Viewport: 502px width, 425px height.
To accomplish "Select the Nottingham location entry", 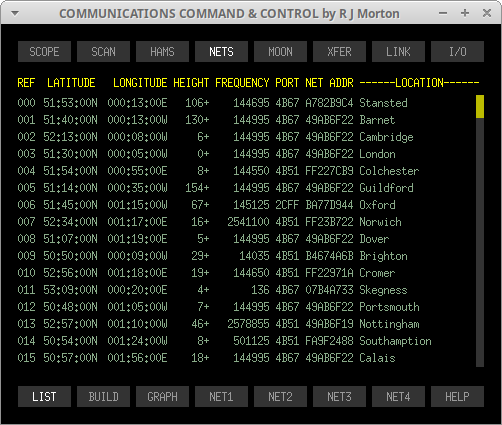I will tap(389, 324).
